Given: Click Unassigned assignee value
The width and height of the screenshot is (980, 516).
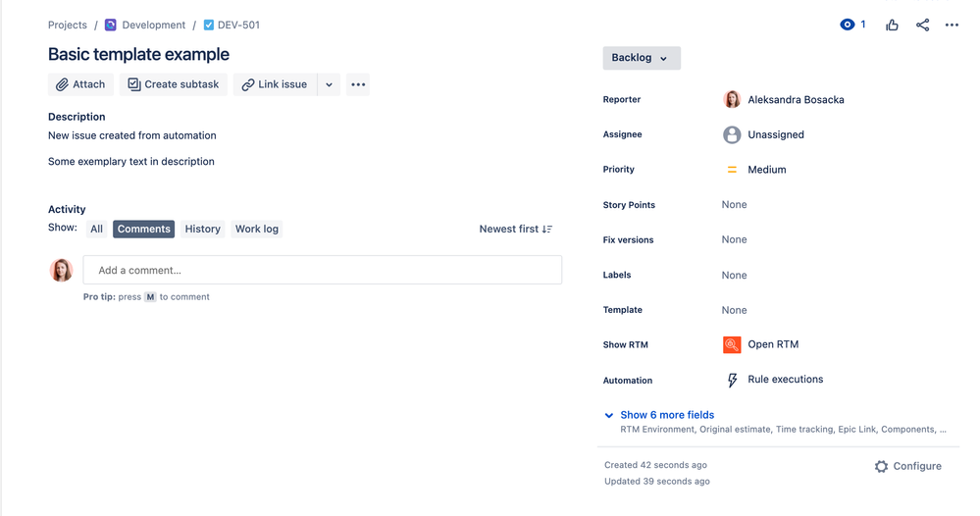Looking at the screenshot, I should pyautogui.click(x=776, y=134).
